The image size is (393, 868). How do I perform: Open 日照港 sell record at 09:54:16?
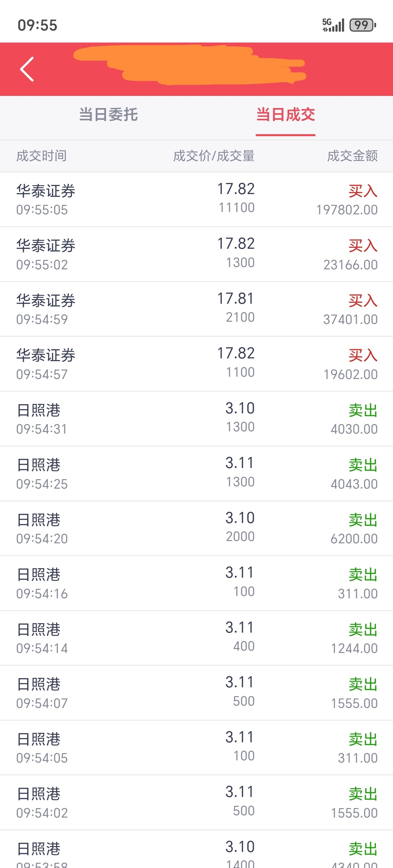(196, 583)
